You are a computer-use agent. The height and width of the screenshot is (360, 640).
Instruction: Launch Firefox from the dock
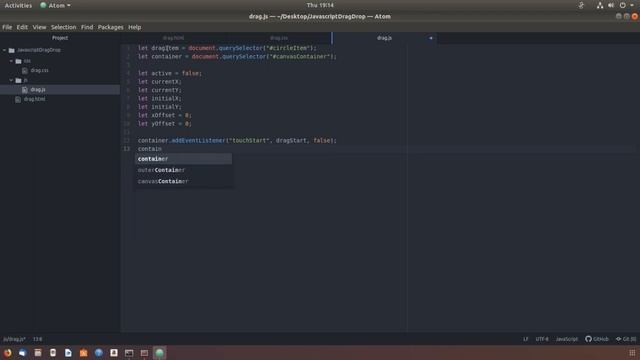coord(7,353)
